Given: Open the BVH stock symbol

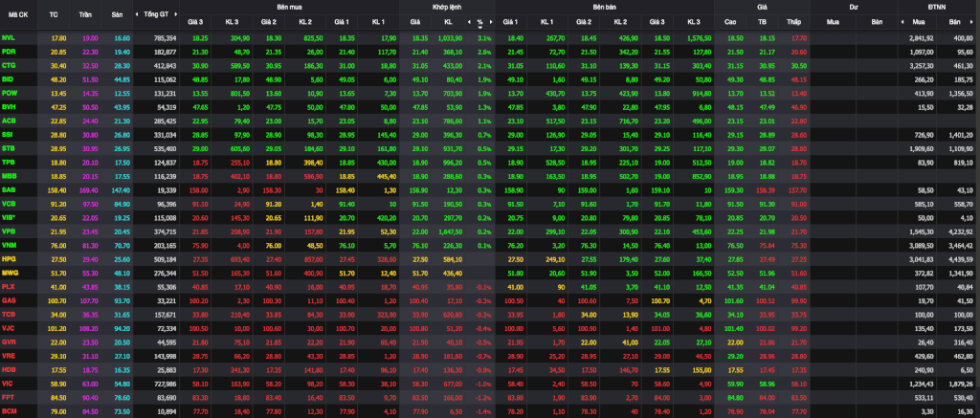Looking at the screenshot, I should [9, 106].
